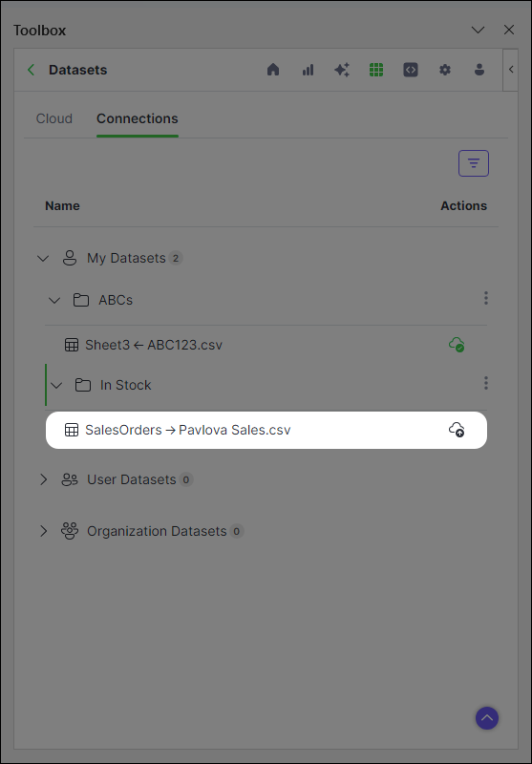This screenshot has height=764, width=532.
Task: Open the Home icon in toolbar
Action: [x=273, y=70]
